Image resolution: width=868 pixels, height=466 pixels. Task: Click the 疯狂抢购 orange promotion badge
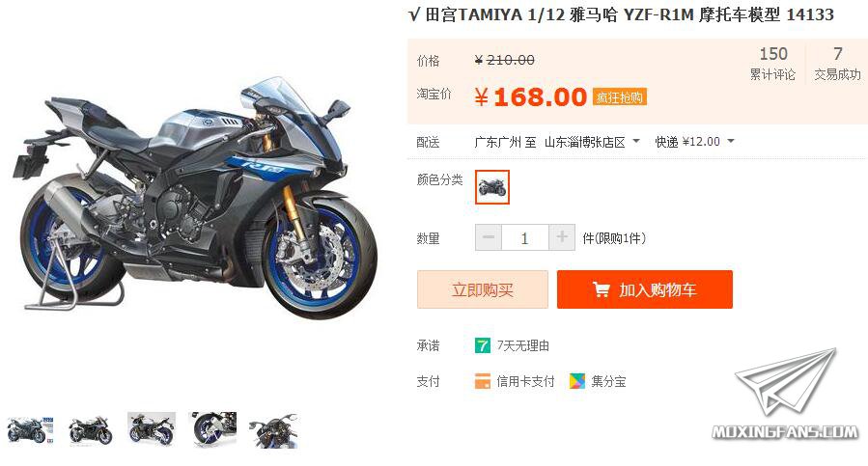point(619,97)
